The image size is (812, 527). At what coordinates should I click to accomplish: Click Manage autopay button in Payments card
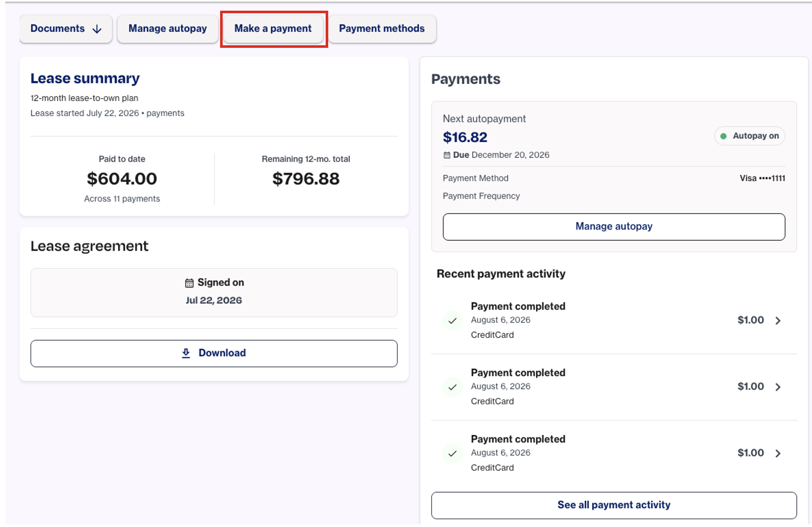[x=614, y=227]
